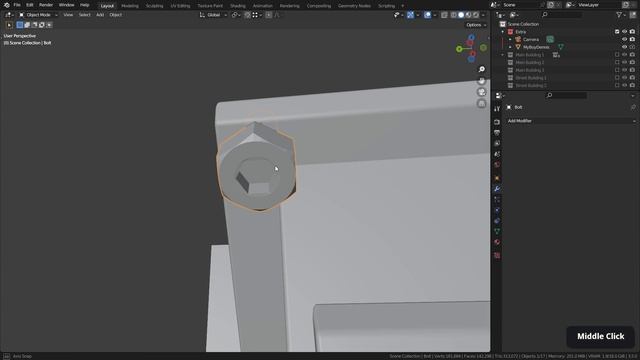Open the File menu
The height and width of the screenshot is (360, 640).
(x=17, y=5)
